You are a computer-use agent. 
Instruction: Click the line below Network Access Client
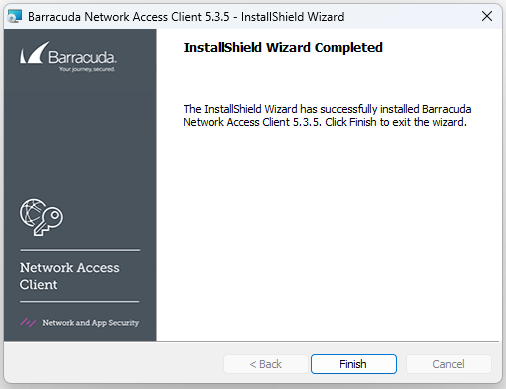click(80, 302)
